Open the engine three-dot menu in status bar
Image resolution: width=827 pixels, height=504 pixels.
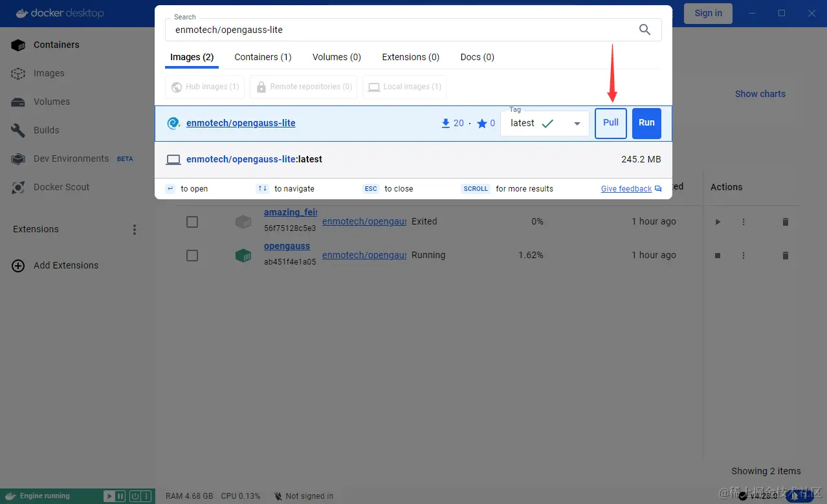click(147, 496)
